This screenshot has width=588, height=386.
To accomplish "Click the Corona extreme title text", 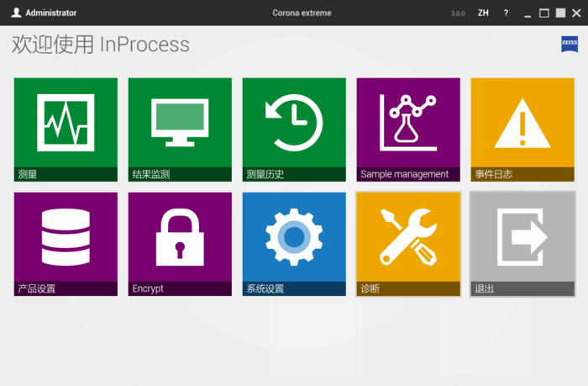I will coord(302,13).
